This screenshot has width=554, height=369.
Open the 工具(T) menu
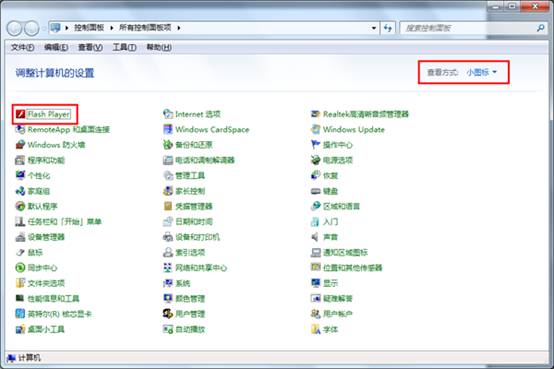124,47
